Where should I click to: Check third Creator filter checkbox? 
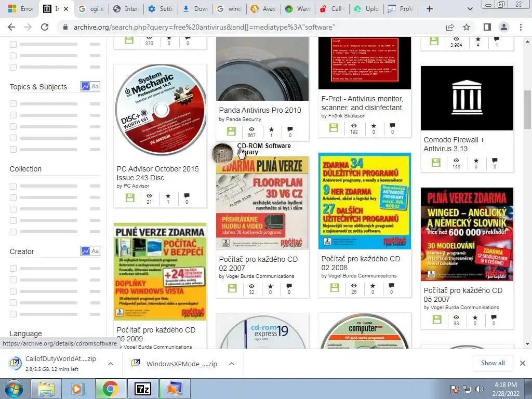(13, 291)
